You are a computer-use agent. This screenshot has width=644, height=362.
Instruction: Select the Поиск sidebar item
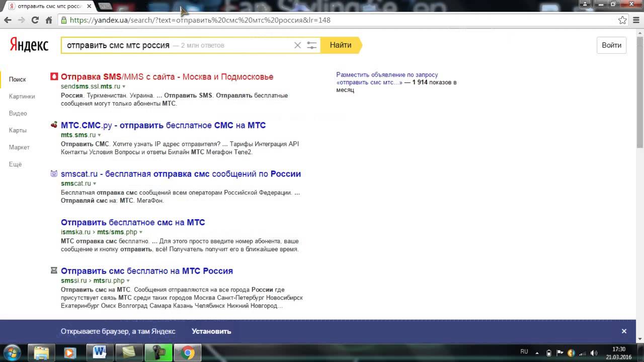coord(18,79)
